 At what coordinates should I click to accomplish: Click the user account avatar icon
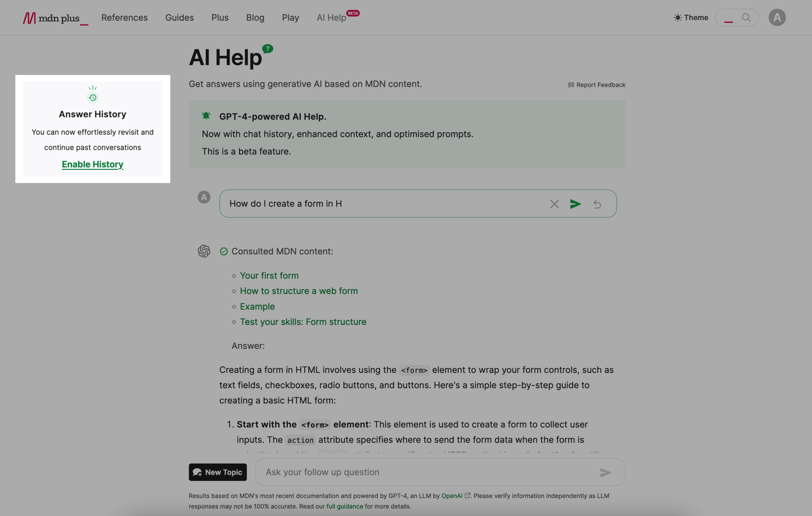click(x=777, y=17)
